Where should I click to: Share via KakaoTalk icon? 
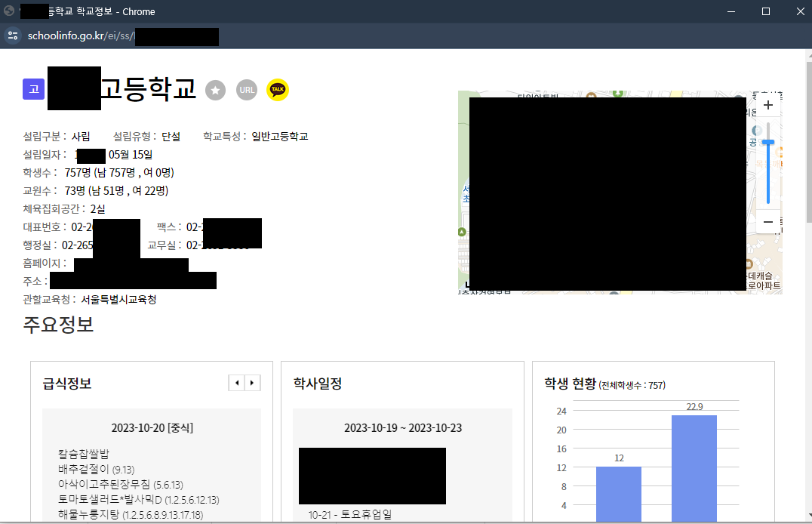[x=278, y=90]
